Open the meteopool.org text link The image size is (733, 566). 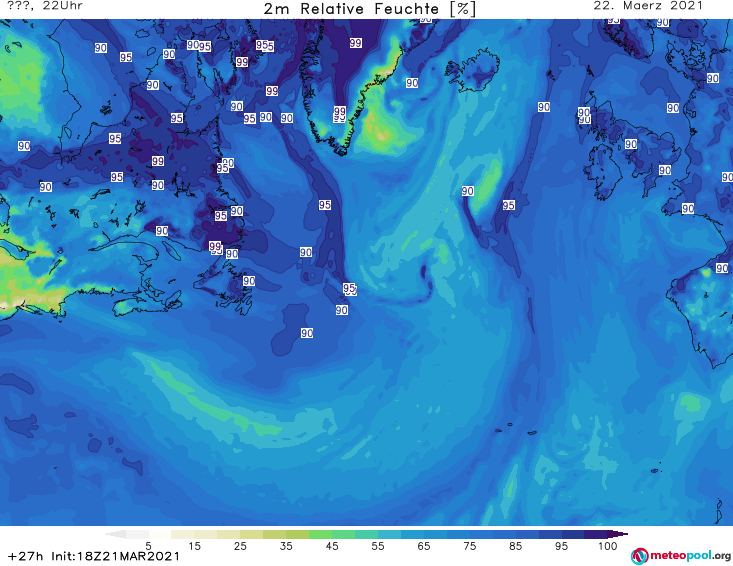tap(690, 555)
